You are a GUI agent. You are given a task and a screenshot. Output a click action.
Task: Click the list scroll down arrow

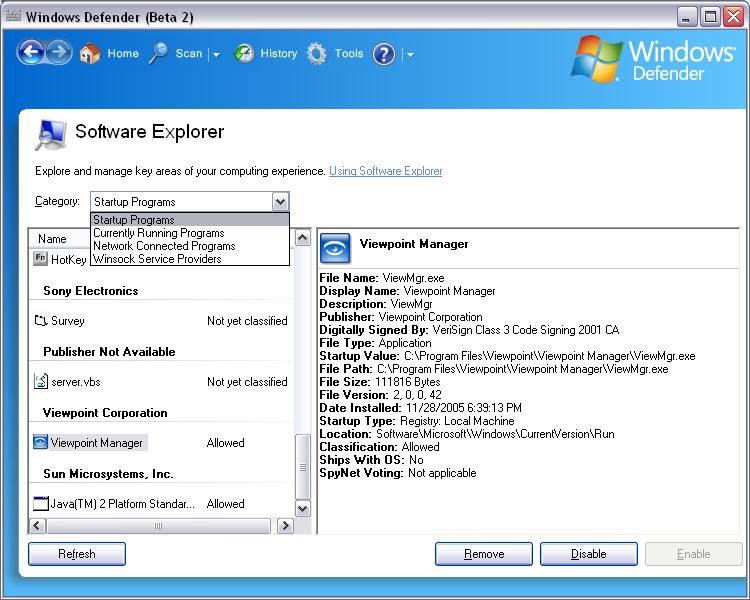(x=302, y=508)
